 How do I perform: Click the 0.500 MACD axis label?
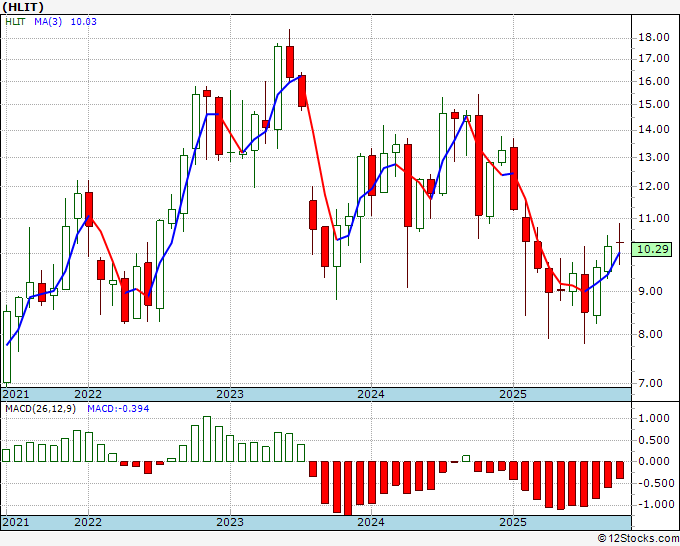(654, 440)
